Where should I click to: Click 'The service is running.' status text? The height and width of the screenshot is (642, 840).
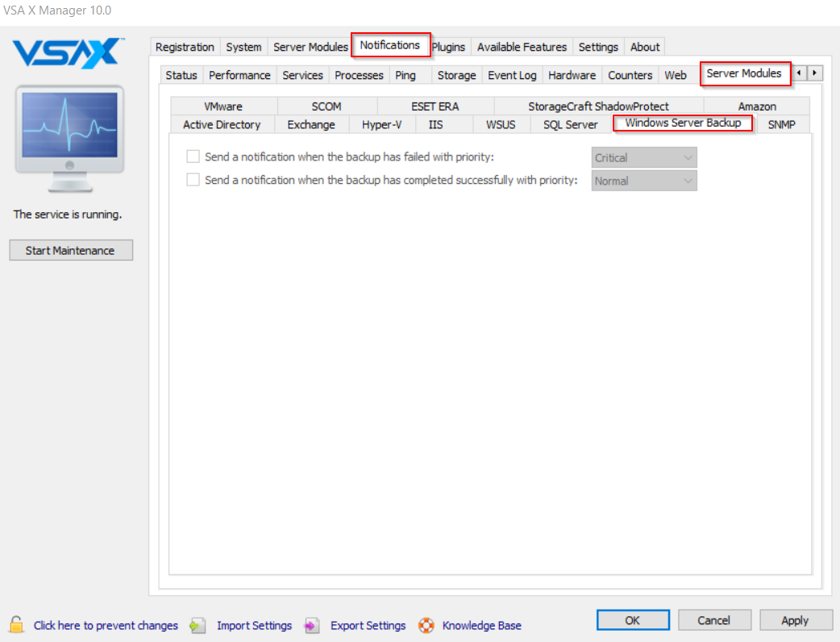click(x=68, y=215)
